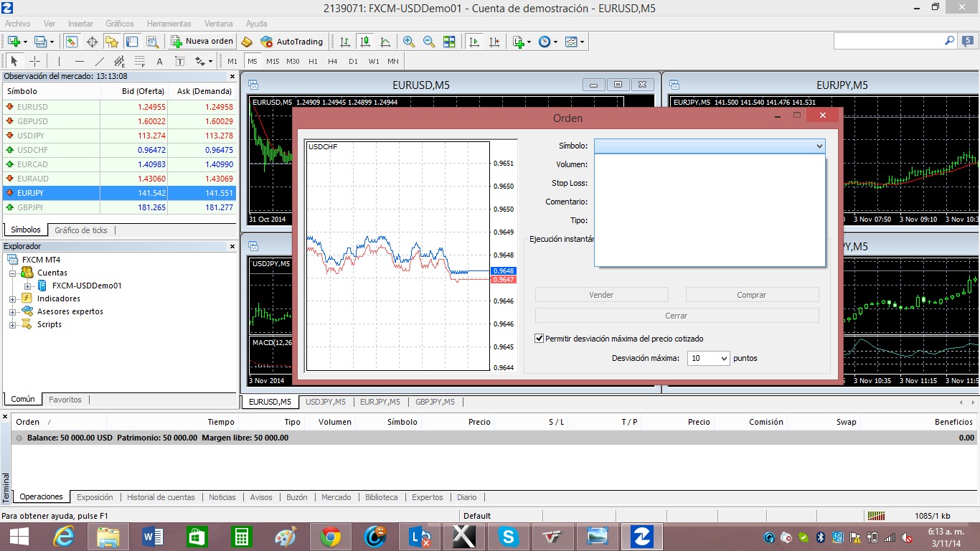Open the New Chart toolbar icon

(14, 42)
